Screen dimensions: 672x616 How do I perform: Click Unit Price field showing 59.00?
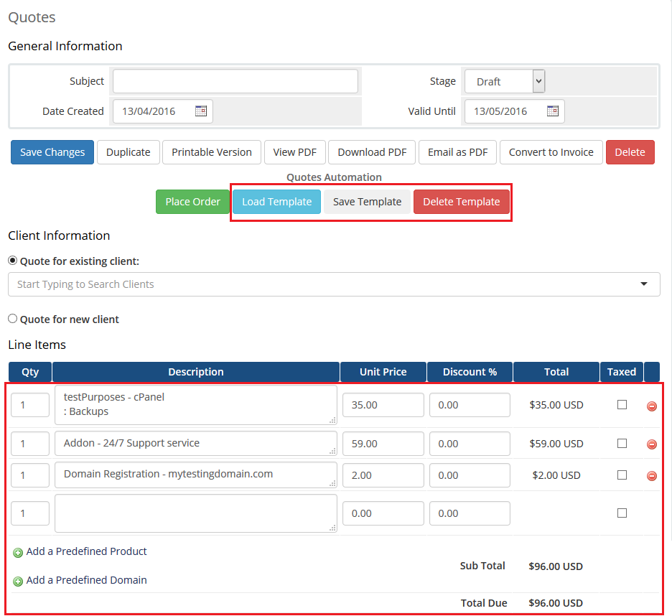[x=383, y=443]
